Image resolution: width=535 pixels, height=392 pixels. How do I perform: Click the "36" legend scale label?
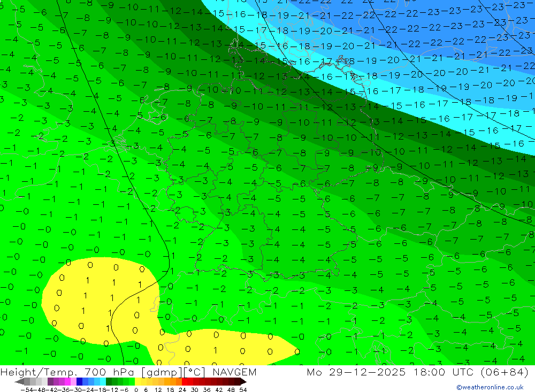(207, 390)
